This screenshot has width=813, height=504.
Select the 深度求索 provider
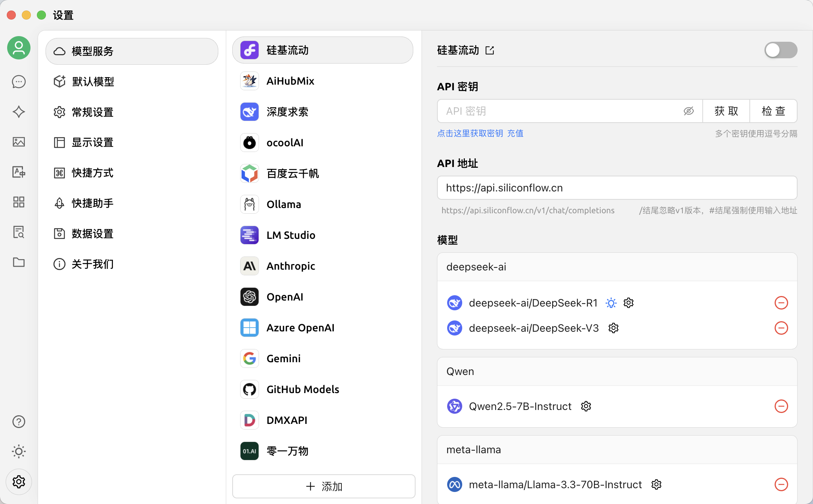[x=323, y=112]
